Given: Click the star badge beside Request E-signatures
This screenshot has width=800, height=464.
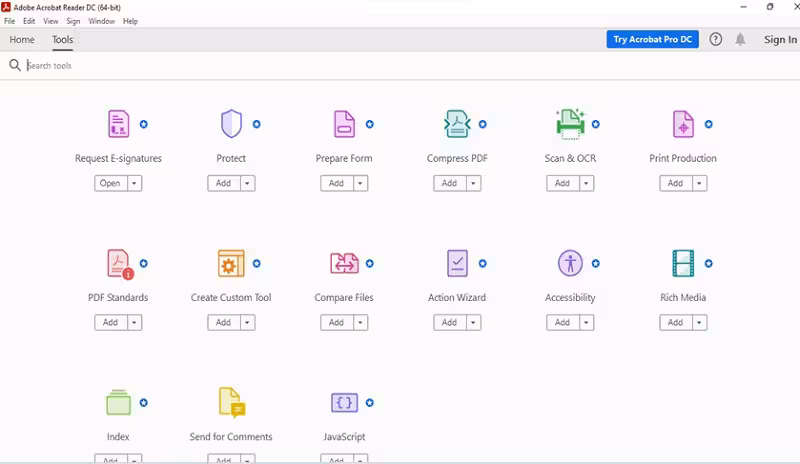Looking at the screenshot, I should click(x=144, y=124).
